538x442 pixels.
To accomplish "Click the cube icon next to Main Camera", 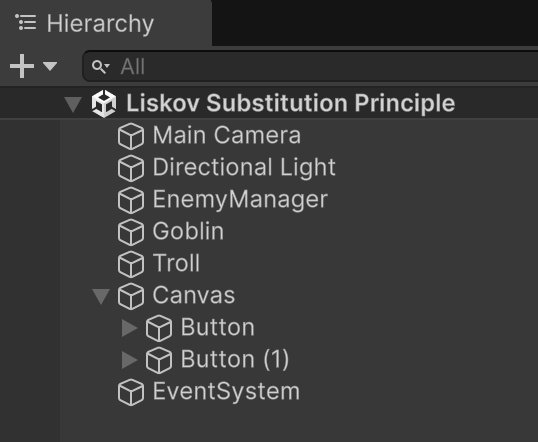I will click(x=131, y=136).
